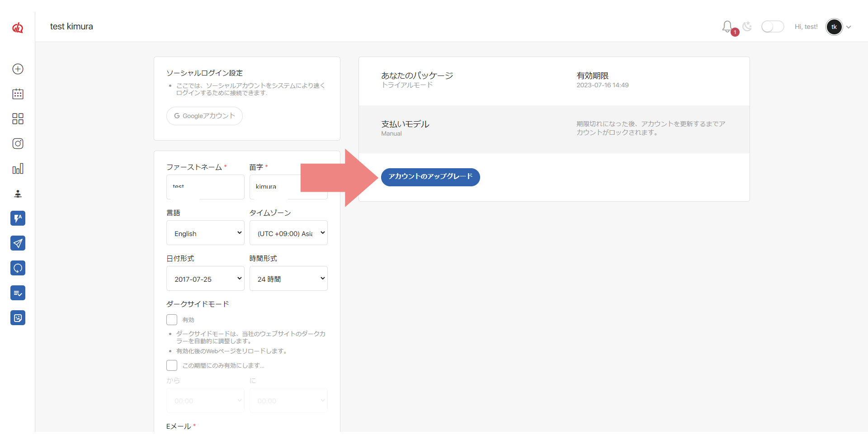
Task: Click the アカウントのアップグレード button
Action: pyautogui.click(x=430, y=177)
